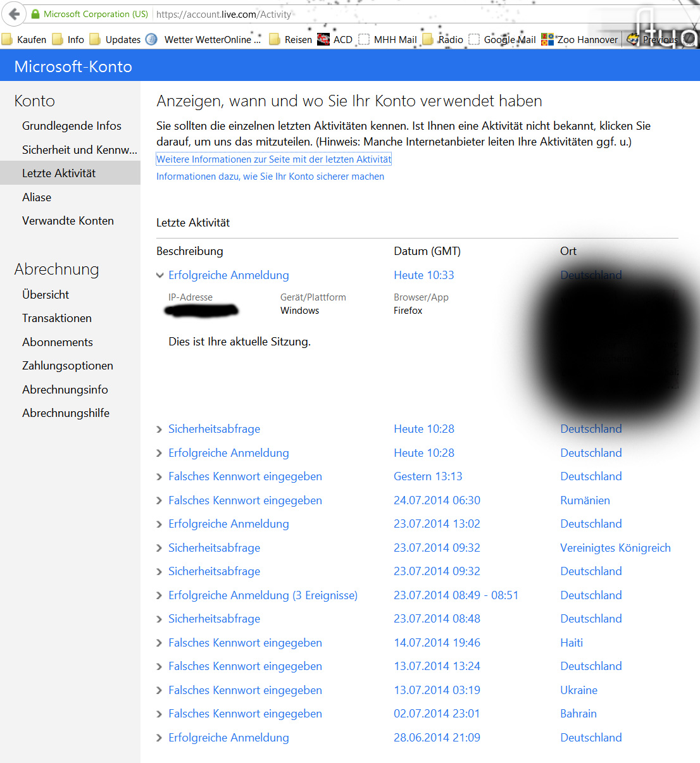Click the Datum (GMT) column header
Screen dimensions: 700x763
[427, 251]
